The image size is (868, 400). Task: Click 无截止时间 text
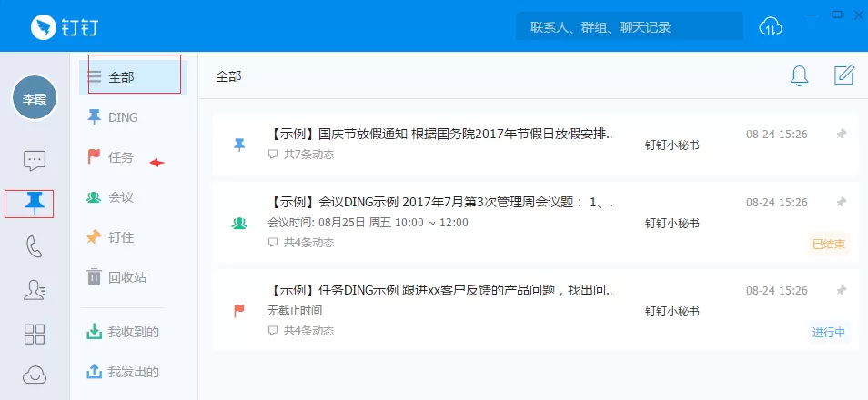295,310
